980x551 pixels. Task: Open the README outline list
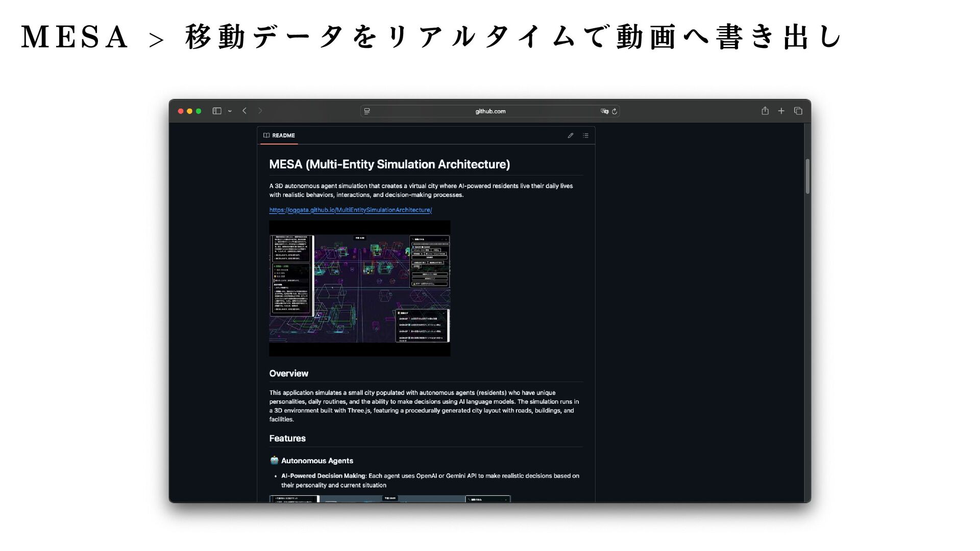point(586,136)
